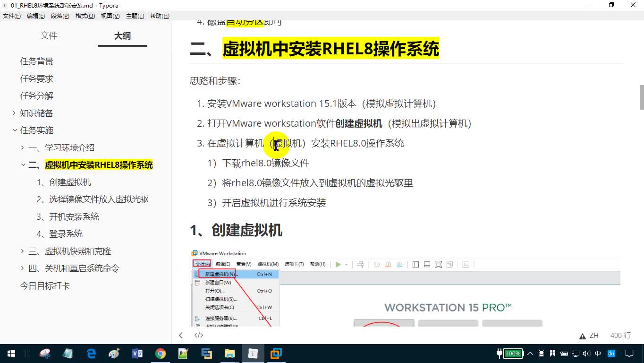
Task: Open the notepad-style app icon on taskbar
Action: (x=68, y=354)
